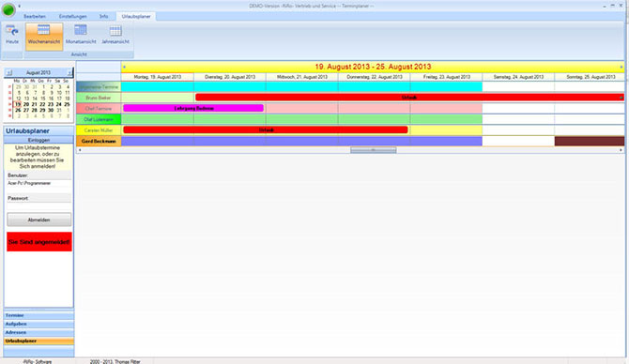Viewport: 629px width, 364px height.
Task: Select Bruno Bieker's red Urlaub bar
Action: click(x=409, y=98)
